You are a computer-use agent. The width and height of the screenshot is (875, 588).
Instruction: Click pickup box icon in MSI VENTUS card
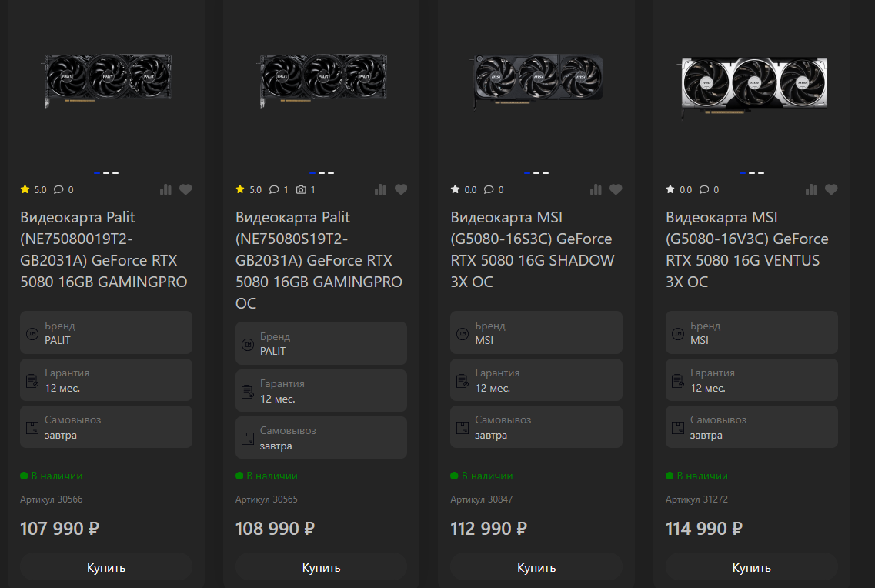pyautogui.click(x=678, y=428)
